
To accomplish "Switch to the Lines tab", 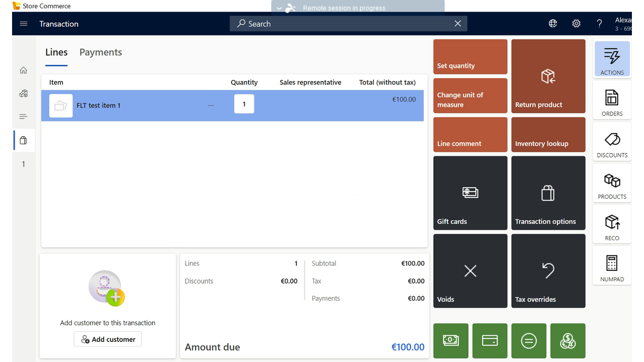I will pos(56,52).
